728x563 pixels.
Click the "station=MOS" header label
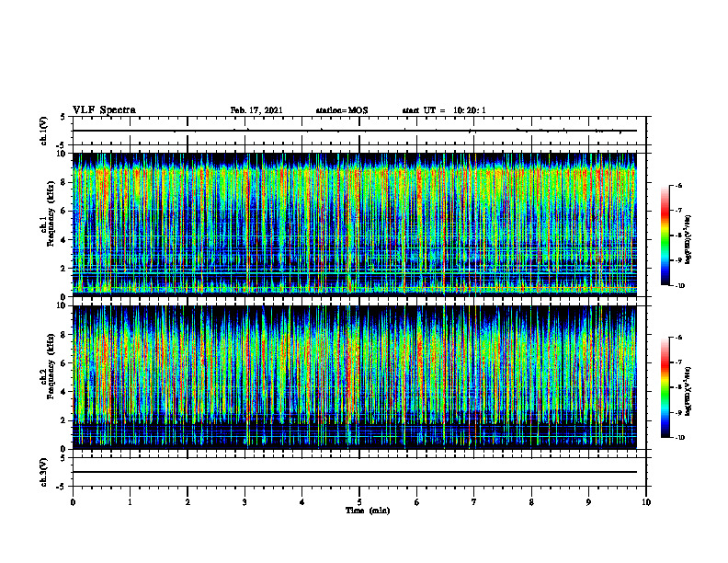click(342, 110)
